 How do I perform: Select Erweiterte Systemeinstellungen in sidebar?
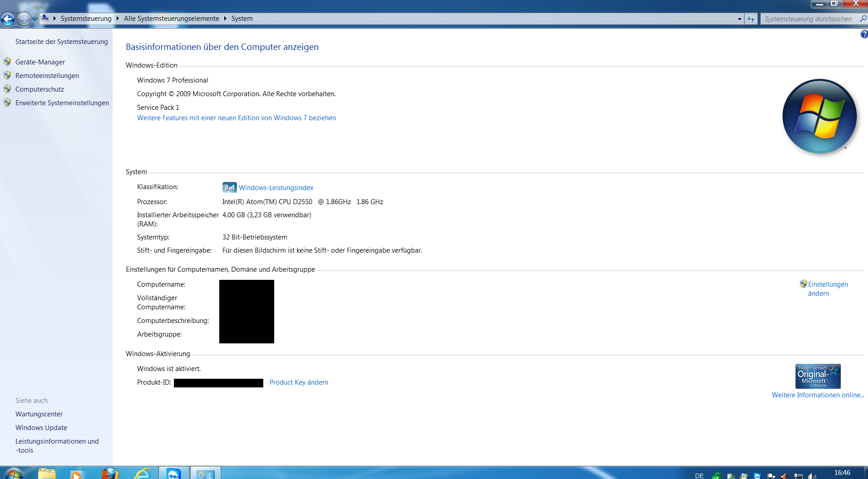(62, 103)
